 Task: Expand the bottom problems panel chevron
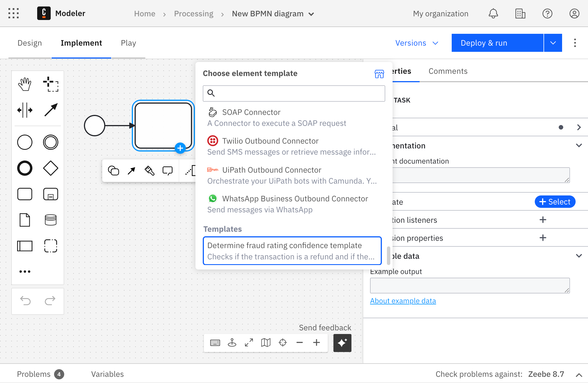point(579,375)
